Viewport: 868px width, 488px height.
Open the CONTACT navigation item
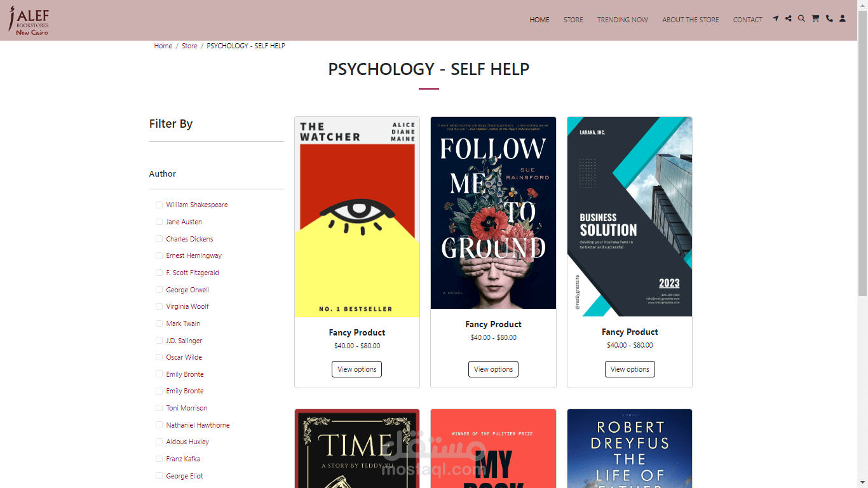tap(748, 20)
